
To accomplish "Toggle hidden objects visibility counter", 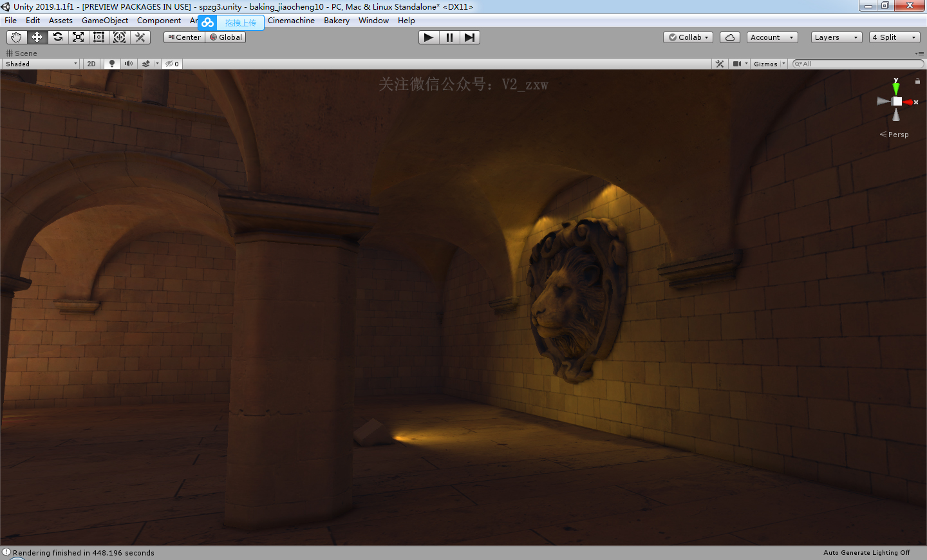I will pos(172,64).
